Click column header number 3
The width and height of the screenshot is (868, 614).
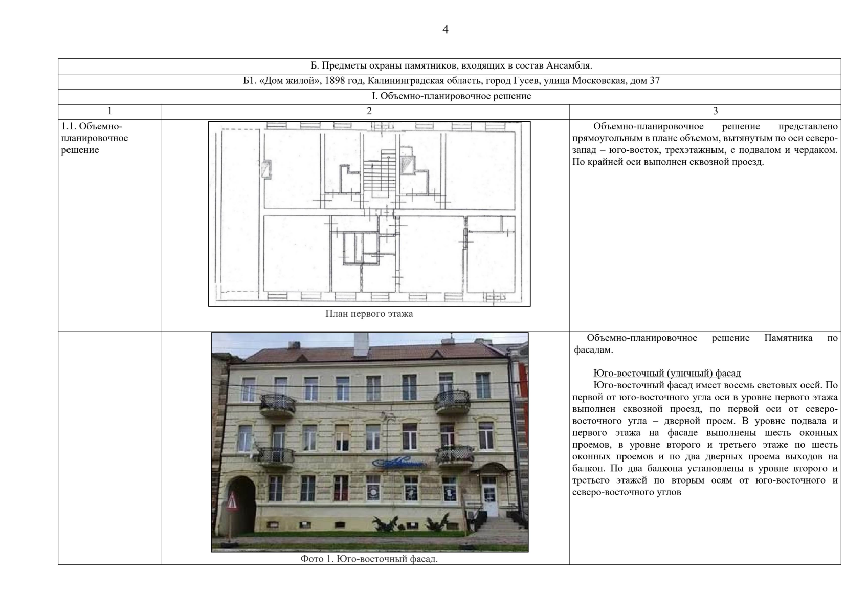(715, 111)
